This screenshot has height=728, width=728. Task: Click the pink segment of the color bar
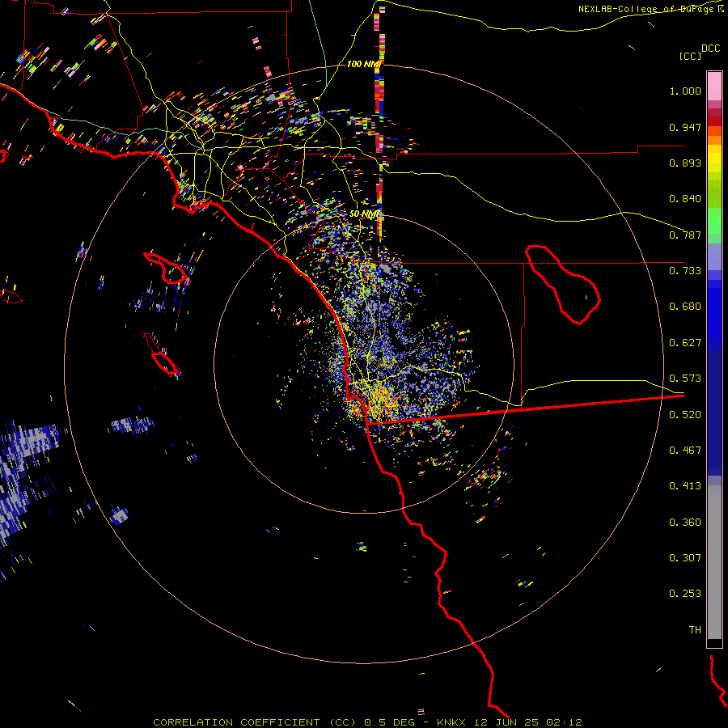click(714, 87)
